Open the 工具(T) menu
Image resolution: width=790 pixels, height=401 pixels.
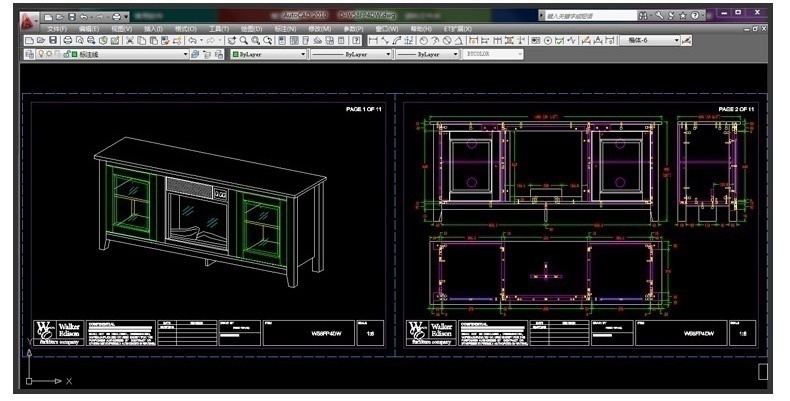[x=218, y=29]
